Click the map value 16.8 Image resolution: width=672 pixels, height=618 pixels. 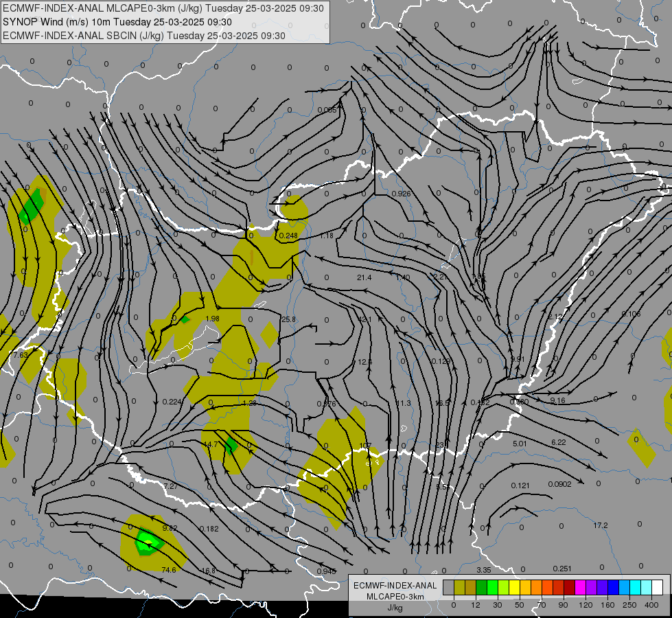pyautogui.click(x=208, y=571)
